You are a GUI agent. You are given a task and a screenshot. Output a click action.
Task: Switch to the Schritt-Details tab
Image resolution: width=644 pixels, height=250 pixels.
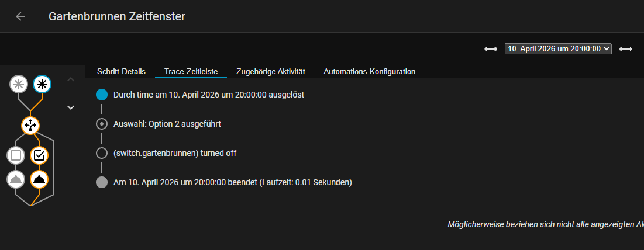pos(121,72)
